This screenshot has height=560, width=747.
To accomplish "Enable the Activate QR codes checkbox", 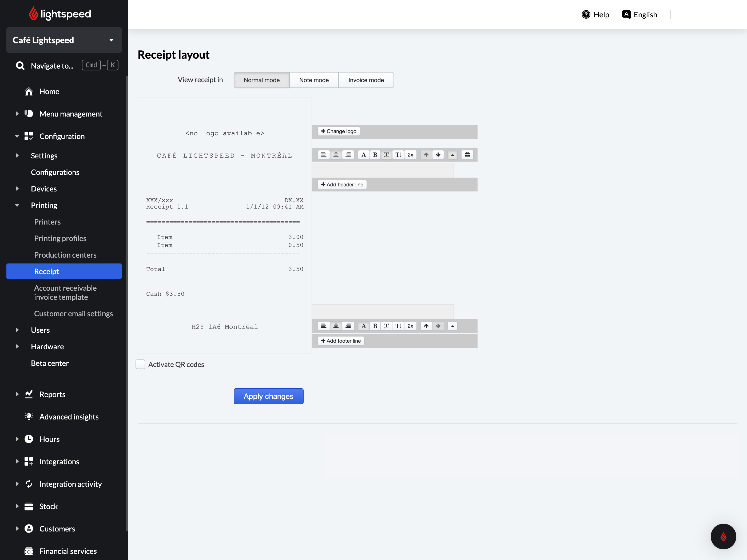I will tap(141, 364).
